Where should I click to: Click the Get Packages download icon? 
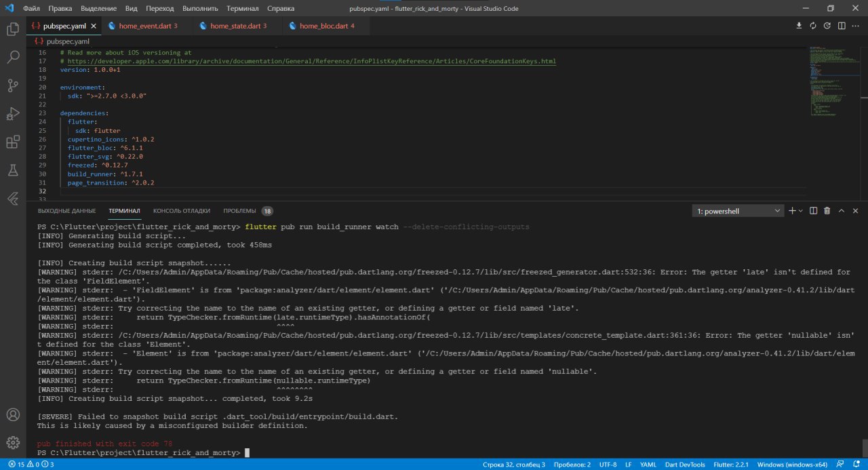tap(799, 26)
